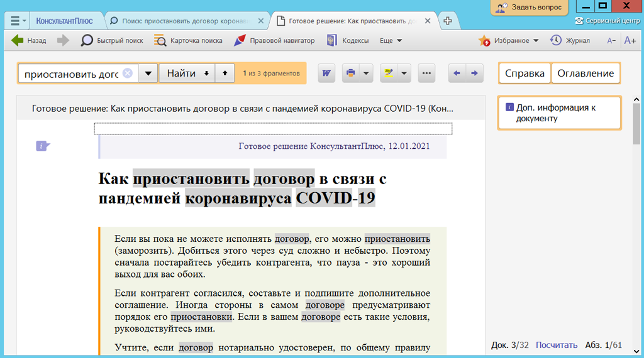
Task: Click Найти to find next fragment
Action: click(187, 73)
